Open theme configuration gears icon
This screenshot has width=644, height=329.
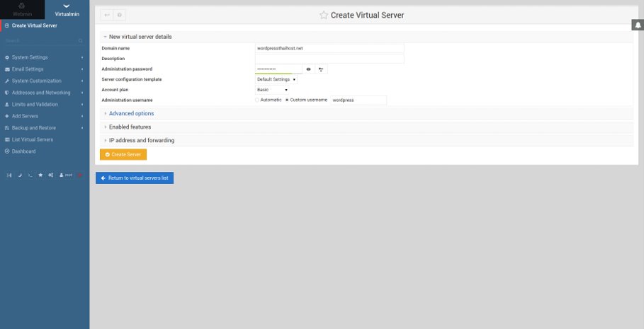tap(51, 175)
